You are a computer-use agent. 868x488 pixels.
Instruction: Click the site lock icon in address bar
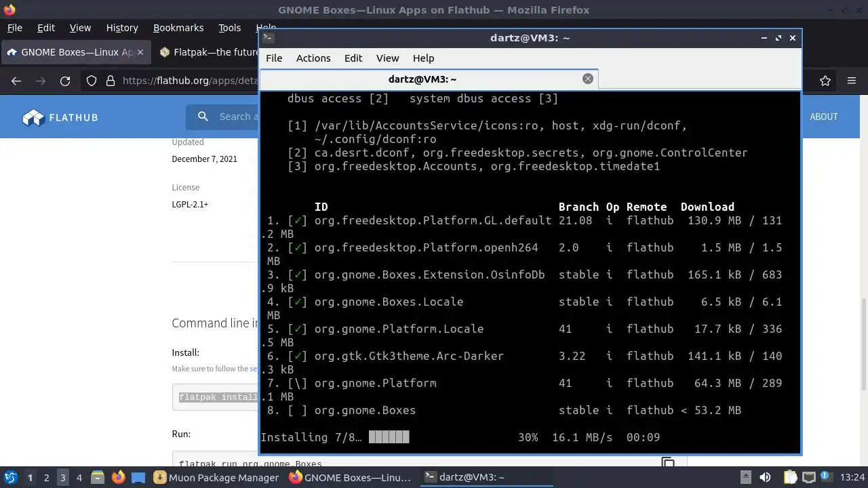point(111,81)
